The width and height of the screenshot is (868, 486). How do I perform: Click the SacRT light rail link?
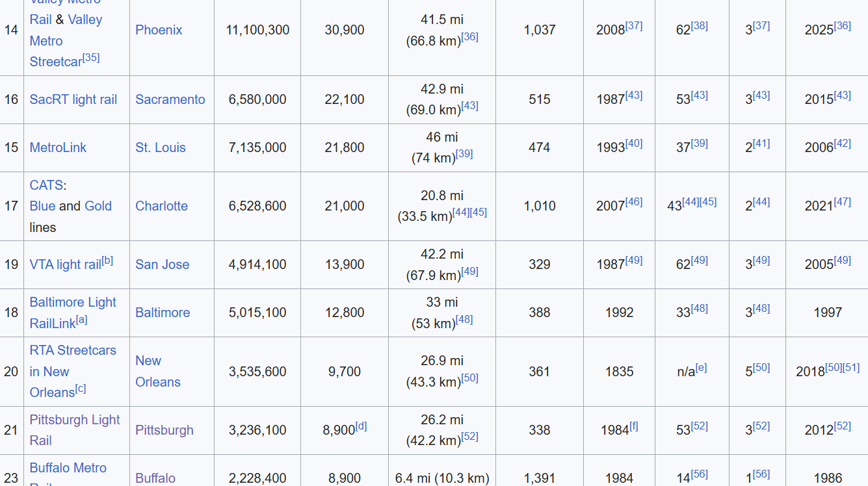[x=73, y=99]
